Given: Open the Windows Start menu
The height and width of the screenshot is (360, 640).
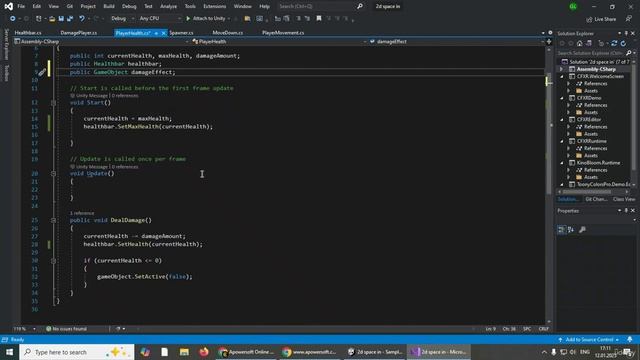Looking at the screenshot, I should [x=9, y=352].
